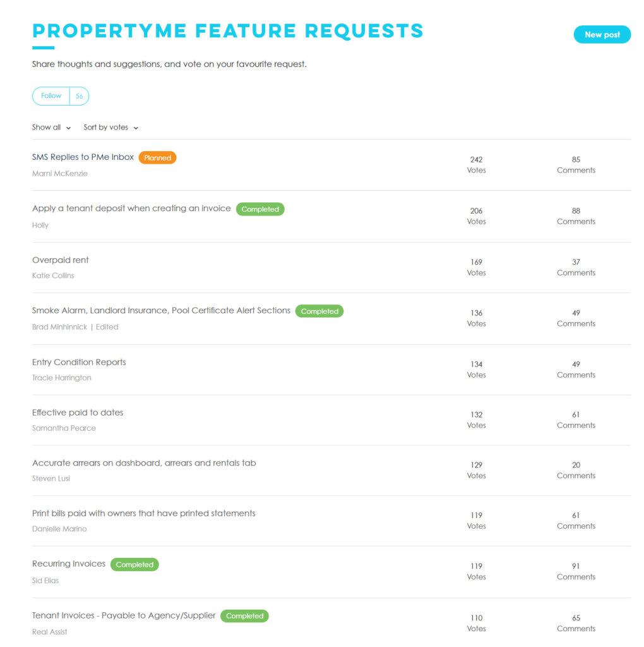Open Effective paid to dates post
Screen dimensions: 644x647
pos(78,412)
